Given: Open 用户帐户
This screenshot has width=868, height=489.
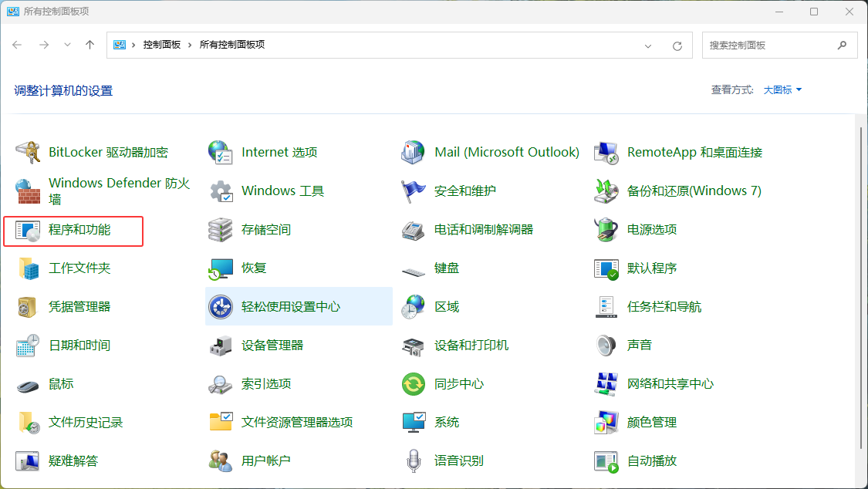Looking at the screenshot, I should coord(267,460).
